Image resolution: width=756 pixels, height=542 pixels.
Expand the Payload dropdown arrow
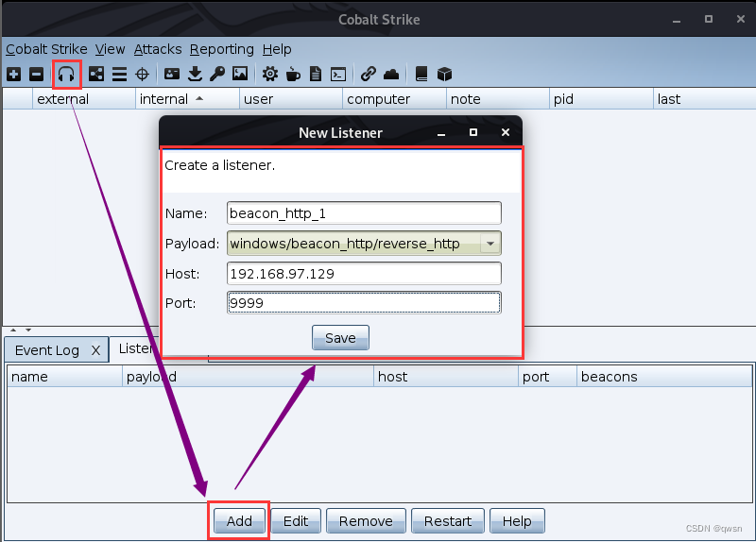[490, 244]
